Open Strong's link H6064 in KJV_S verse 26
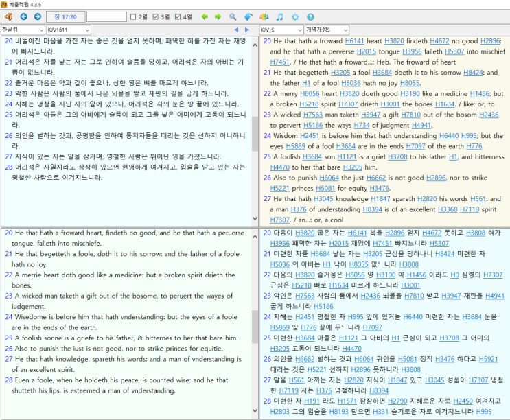The height and width of the screenshot is (420, 510). pos(329,178)
